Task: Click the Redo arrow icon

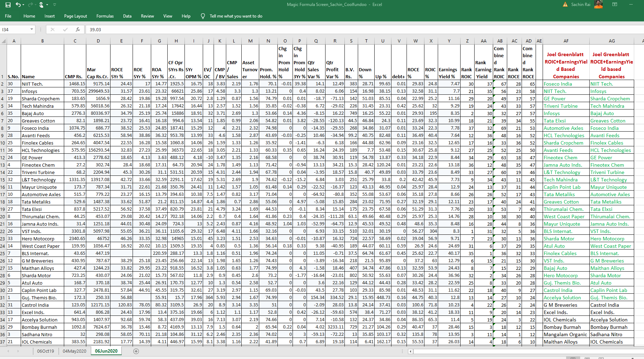Action: coord(30,5)
